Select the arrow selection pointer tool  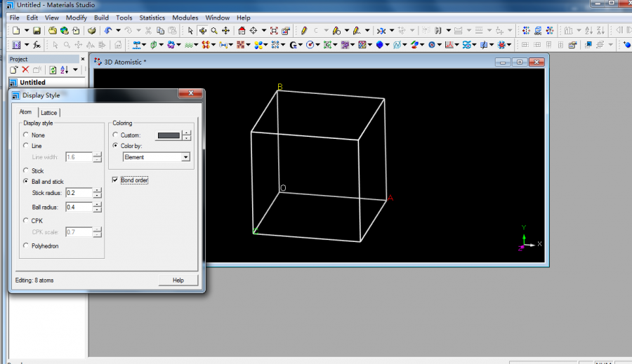pos(190,31)
